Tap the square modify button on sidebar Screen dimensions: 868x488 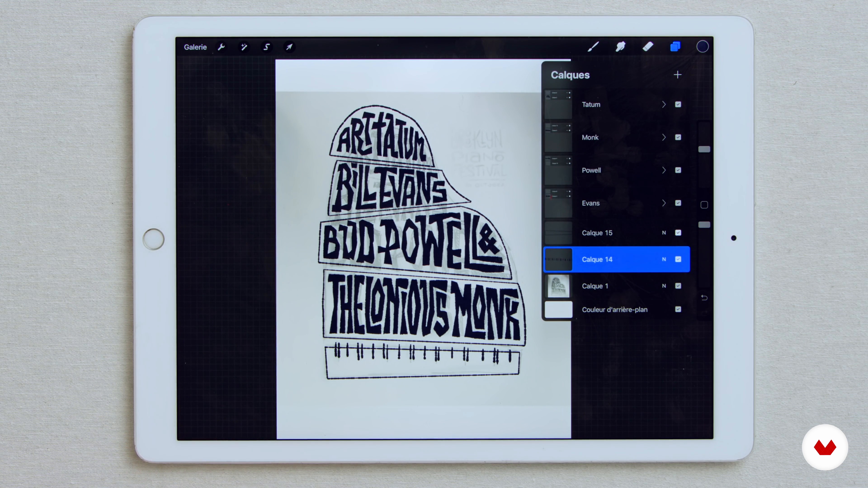[704, 205]
